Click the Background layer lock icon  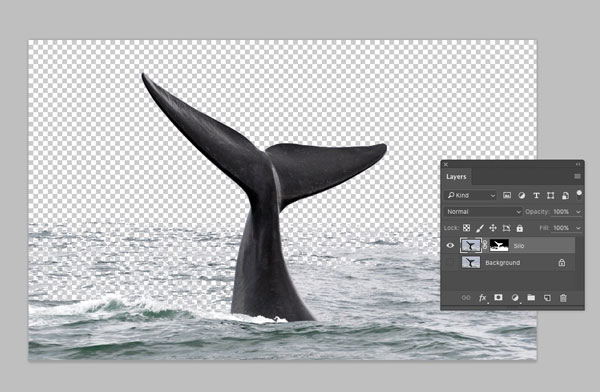tap(561, 263)
